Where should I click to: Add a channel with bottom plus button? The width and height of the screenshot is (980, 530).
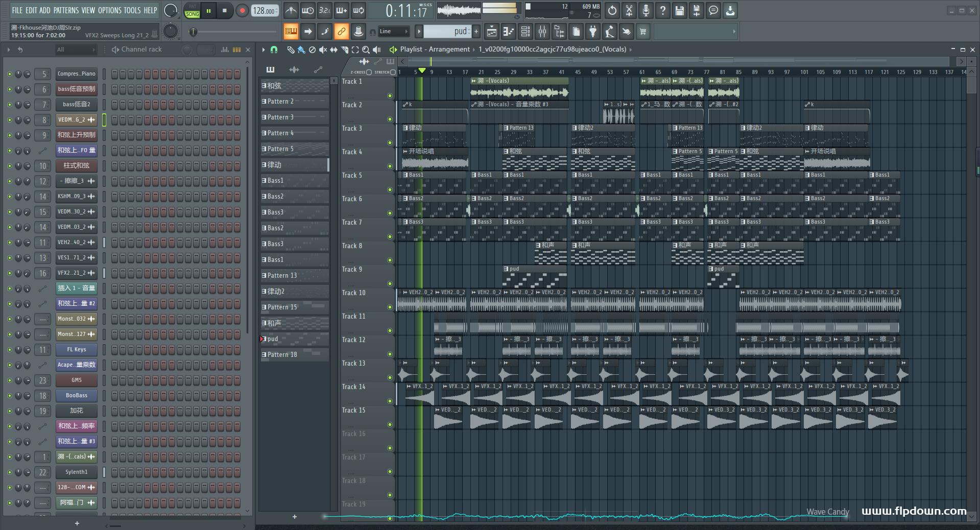click(77, 523)
